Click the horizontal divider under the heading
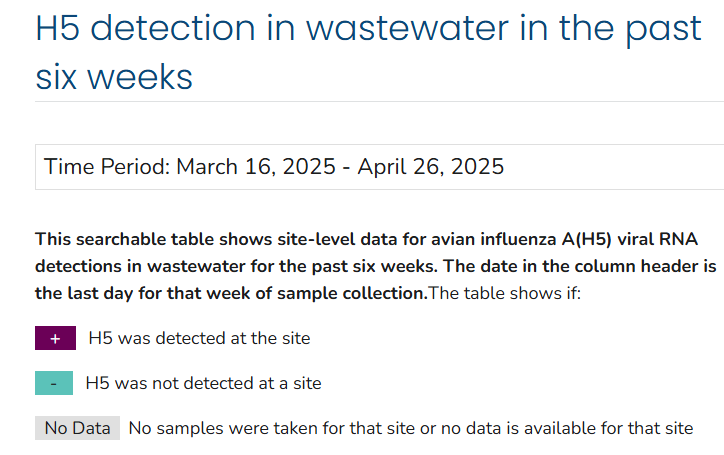Image resolution: width=724 pixels, height=455 pixels. [x=380, y=101]
